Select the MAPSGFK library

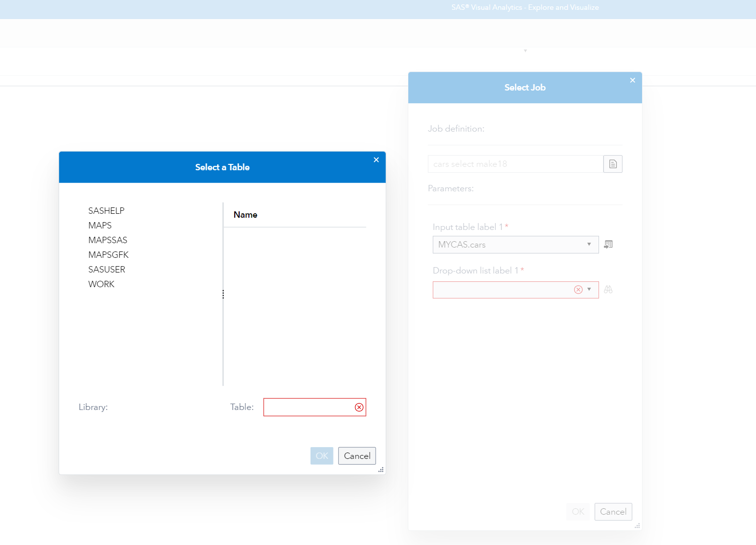click(x=108, y=254)
